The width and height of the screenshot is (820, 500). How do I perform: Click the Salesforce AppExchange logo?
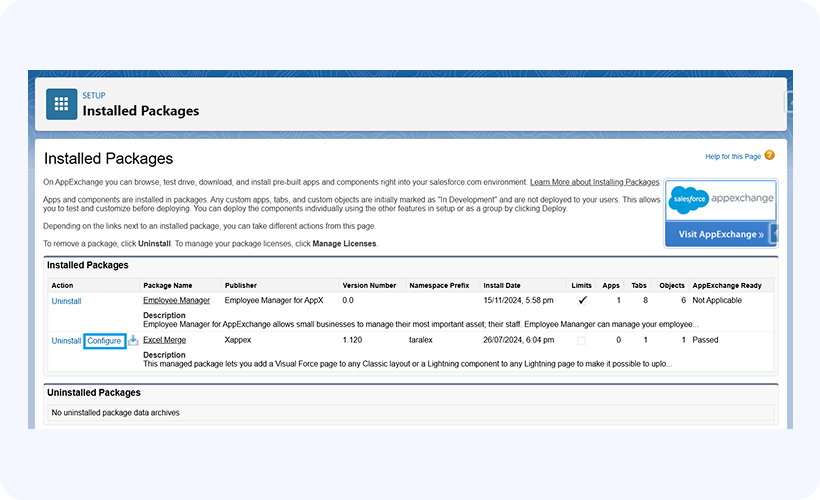coord(722,199)
